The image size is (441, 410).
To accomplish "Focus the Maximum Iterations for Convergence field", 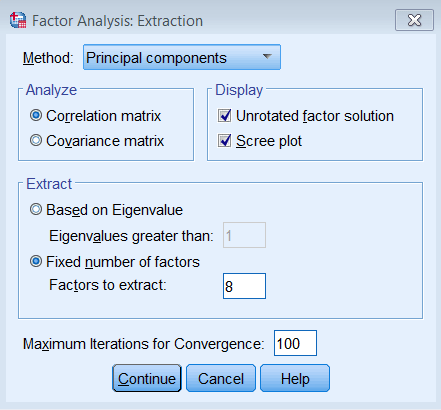I will click(x=295, y=343).
